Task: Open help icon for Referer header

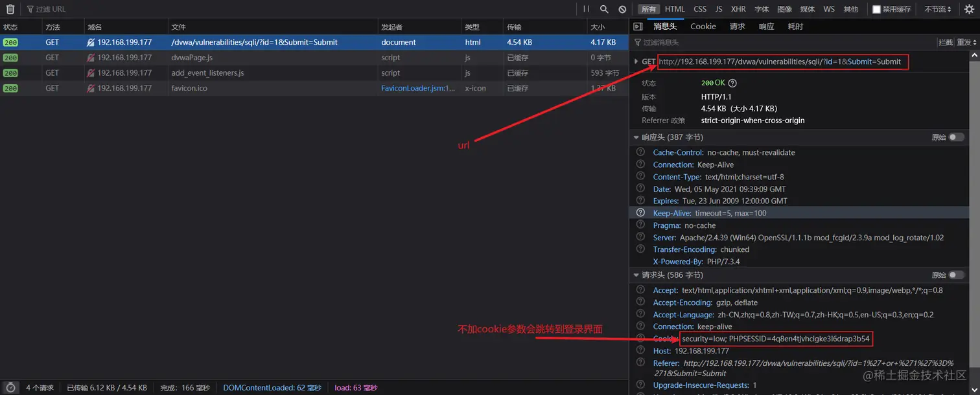Action: (x=640, y=363)
